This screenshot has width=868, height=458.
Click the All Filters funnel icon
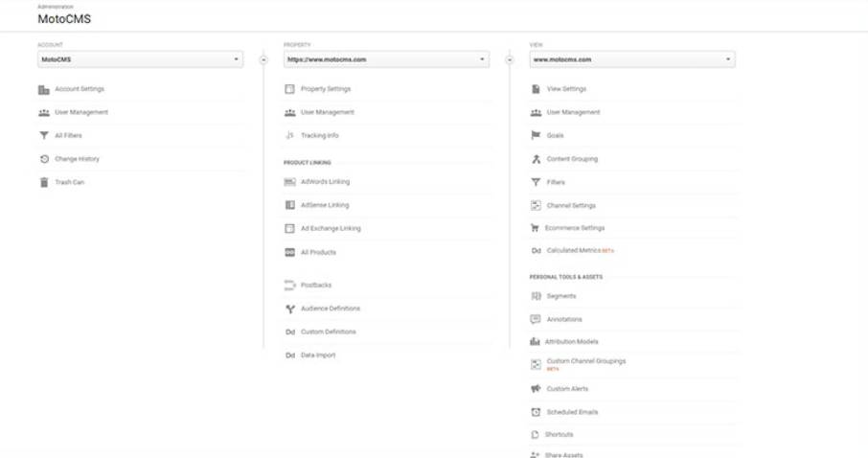tap(44, 136)
